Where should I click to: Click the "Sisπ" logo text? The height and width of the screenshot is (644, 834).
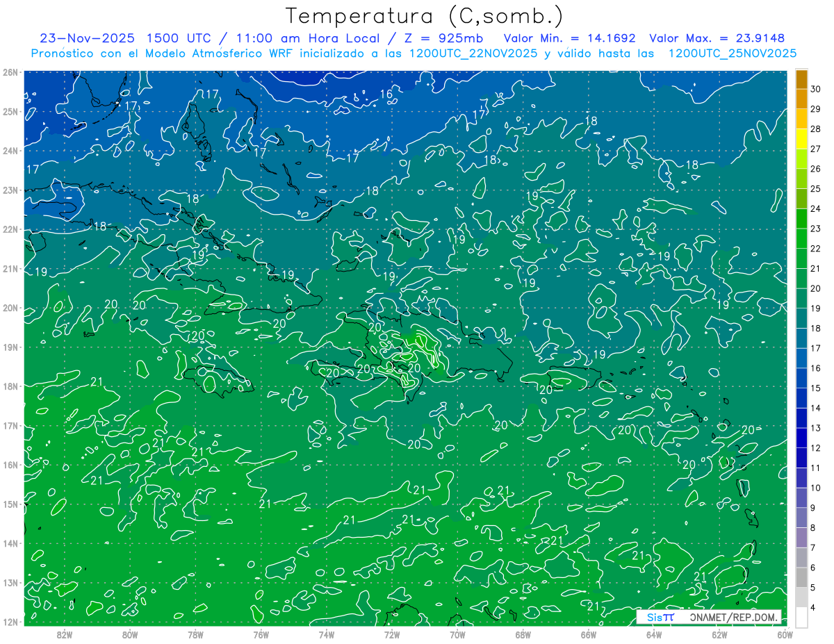660,617
